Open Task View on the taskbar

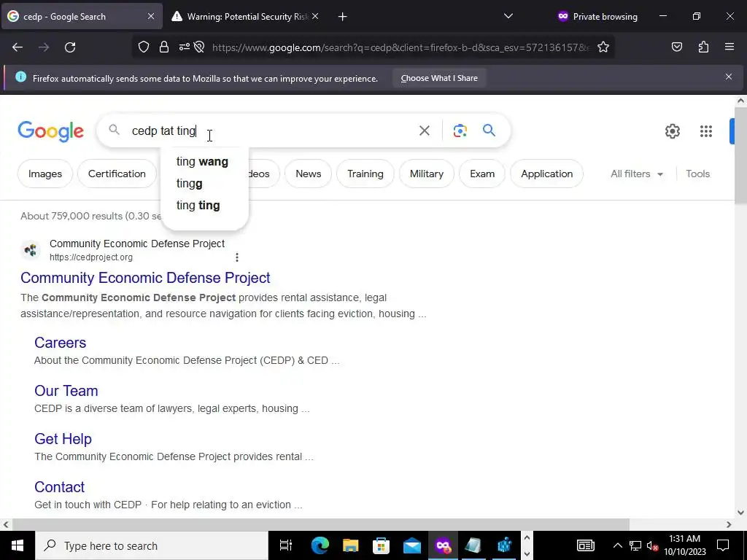tap(285, 545)
